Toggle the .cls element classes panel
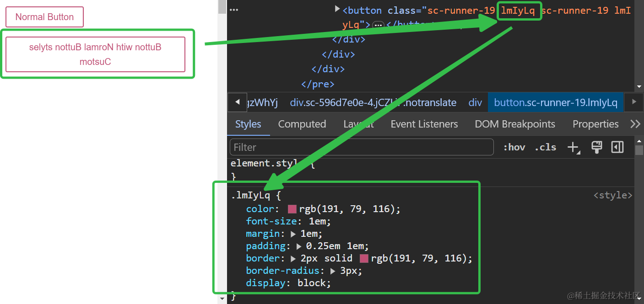This screenshot has height=304, width=644. click(545, 147)
